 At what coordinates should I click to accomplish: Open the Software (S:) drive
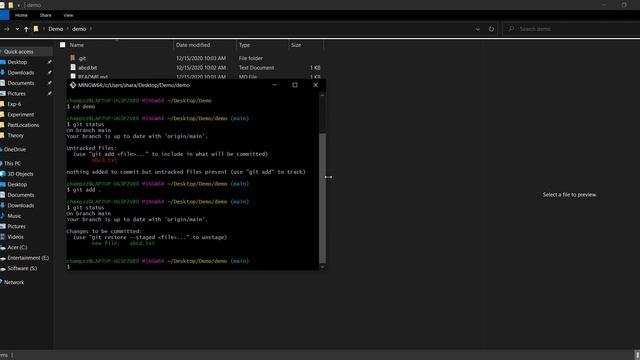tap(22, 268)
